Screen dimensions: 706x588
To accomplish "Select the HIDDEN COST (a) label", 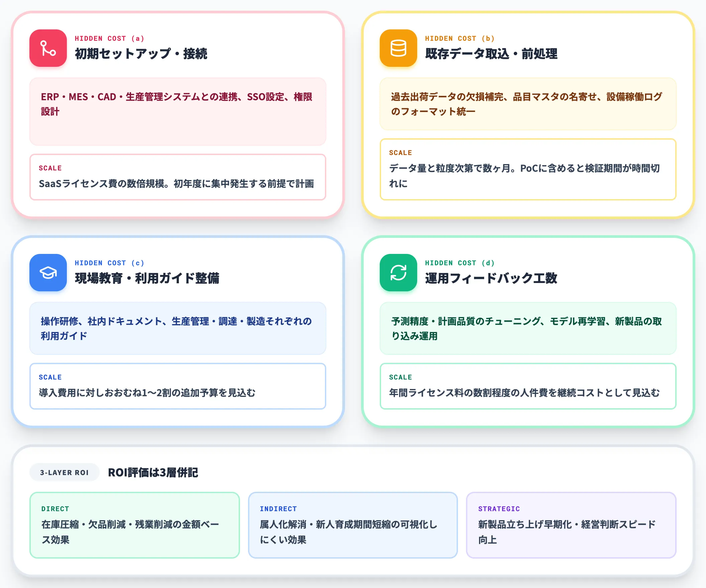I will coord(110,39).
